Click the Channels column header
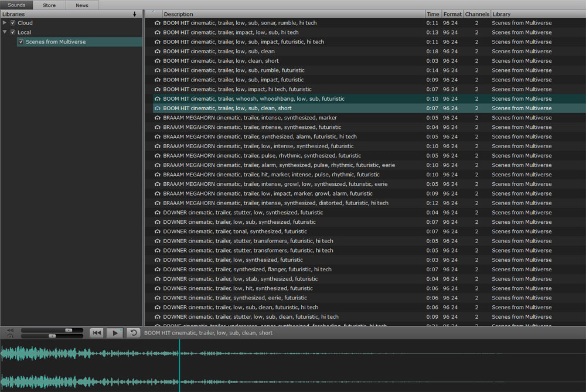This screenshot has height=392, width=586. (x=476, y=14)
